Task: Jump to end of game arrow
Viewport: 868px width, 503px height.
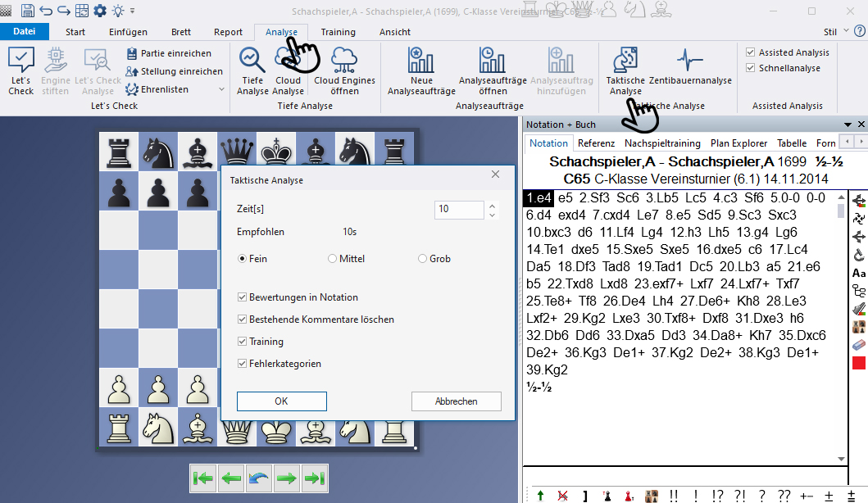Action: click(x=314, y=478)
